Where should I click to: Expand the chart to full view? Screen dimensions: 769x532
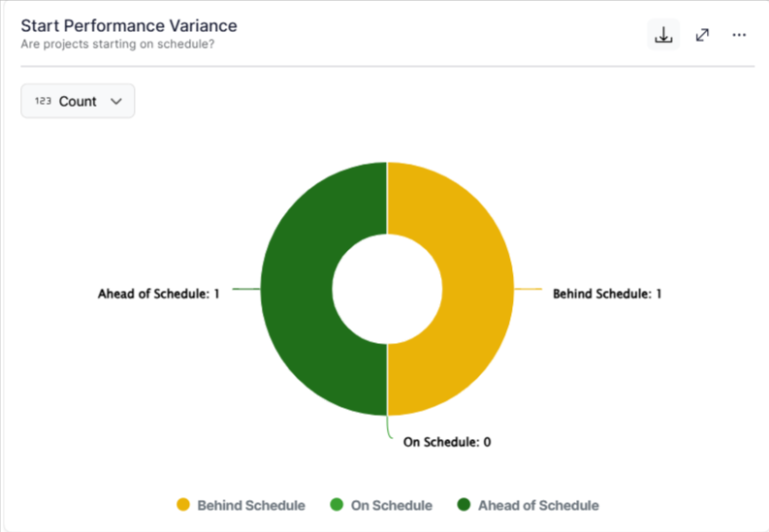coord(702,35)
